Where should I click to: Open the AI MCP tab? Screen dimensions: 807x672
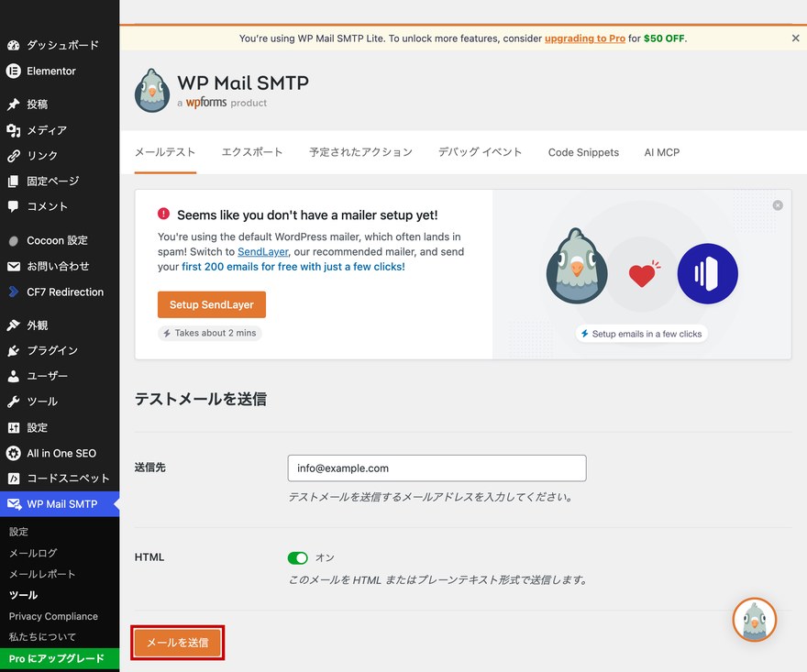coord(662,152)
